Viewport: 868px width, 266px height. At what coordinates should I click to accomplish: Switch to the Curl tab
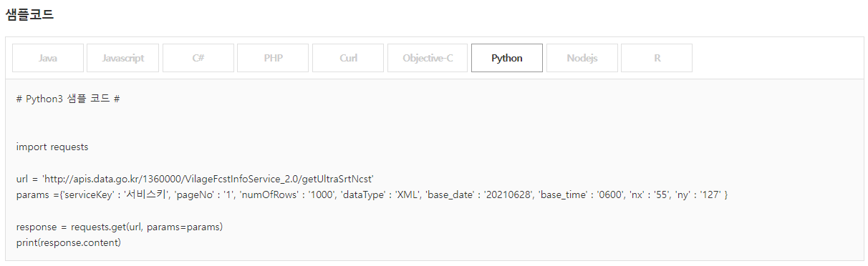tap(348, 58)
